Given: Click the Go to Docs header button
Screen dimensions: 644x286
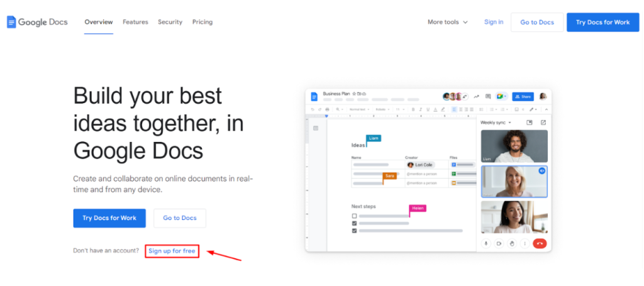Looking at the screenshot, I should (537, 22).
